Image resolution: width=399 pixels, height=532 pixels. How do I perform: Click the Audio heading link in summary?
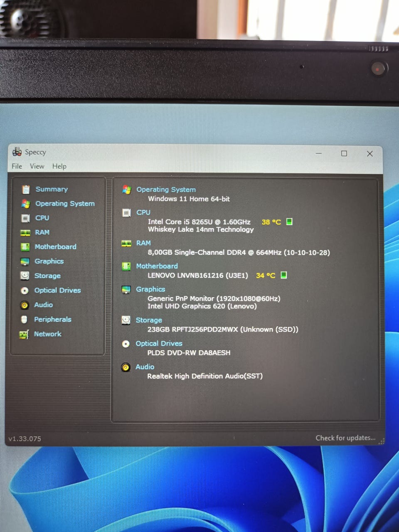(x=145, y=367)
